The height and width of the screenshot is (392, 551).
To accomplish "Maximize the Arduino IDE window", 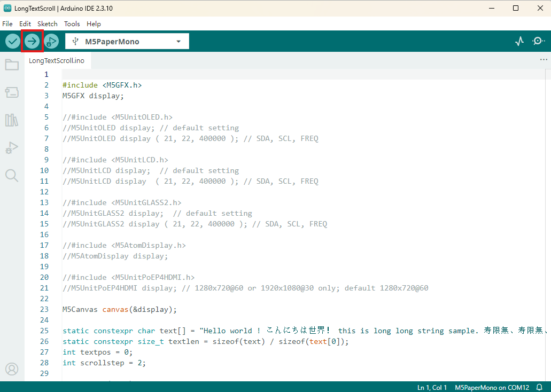I will [x=516, y=8].
